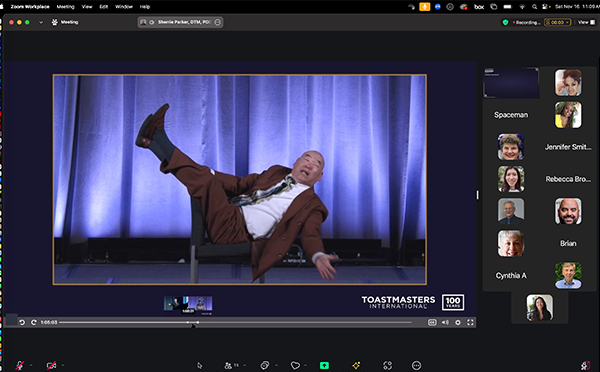Unmute the microphone in Zoom toolbar

point(20,365)
